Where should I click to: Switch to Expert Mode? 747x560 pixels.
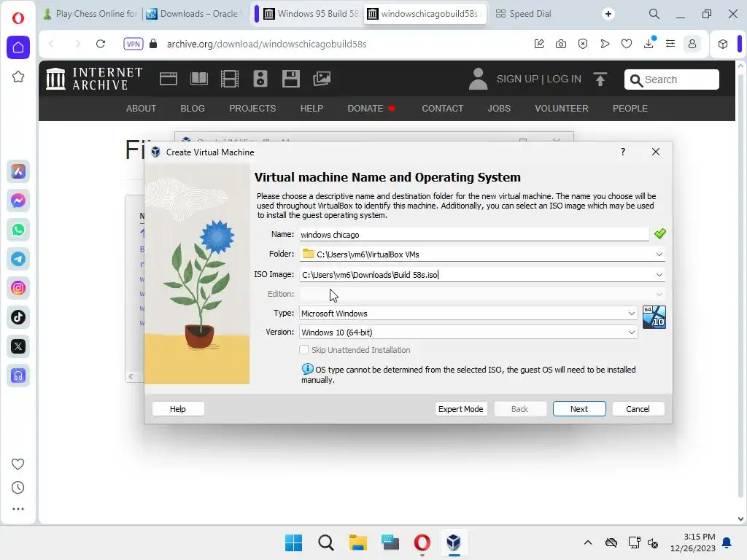[461, 409]
